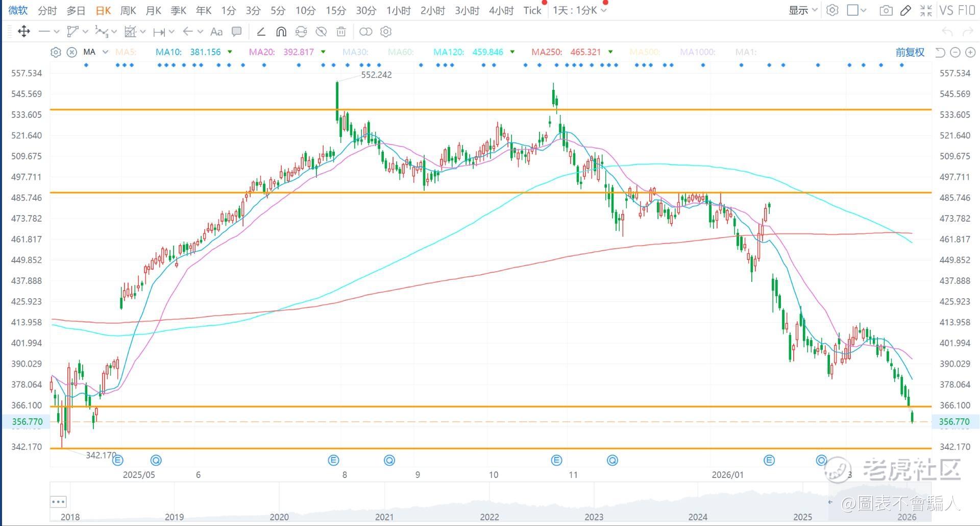Select the range interval tool

tap(159, 32)
